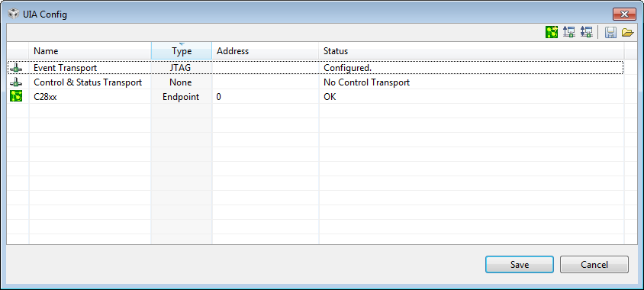Select the Control & Status Transport row

pos(315,82)
